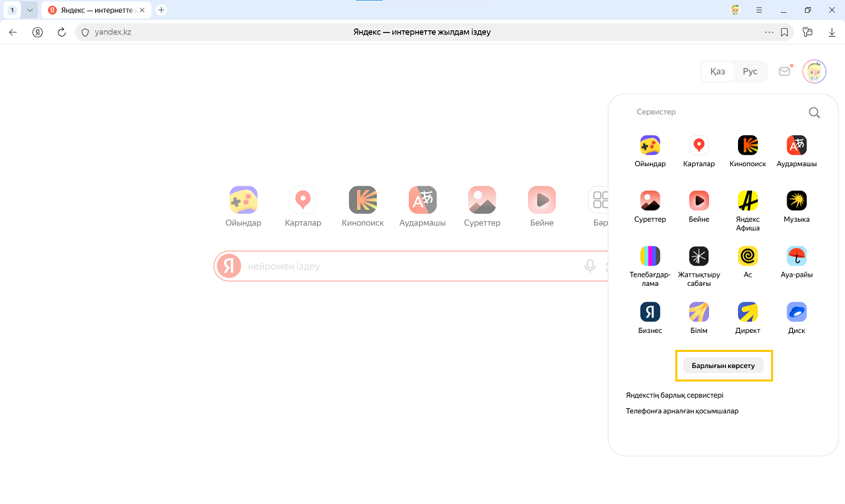Open the three-dots page menu in address bar
Image resolution: width=845 pixels, height=504 pixels.
click(x=769, y=32)
